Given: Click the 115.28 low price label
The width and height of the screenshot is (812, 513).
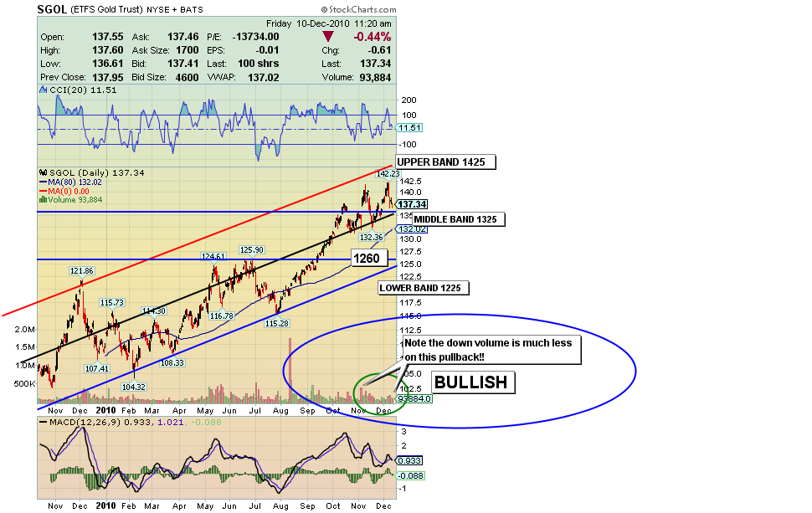Looking at the screenshot, I should 277,324.
